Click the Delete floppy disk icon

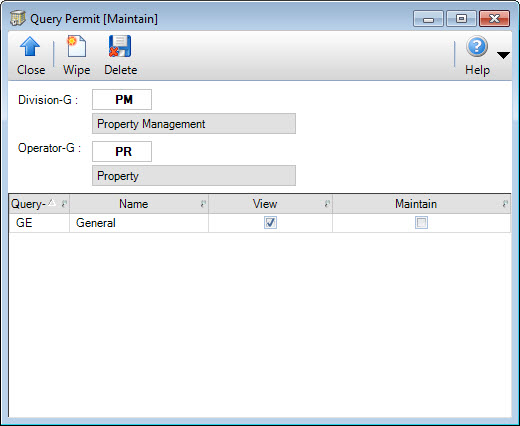(120, 46)
